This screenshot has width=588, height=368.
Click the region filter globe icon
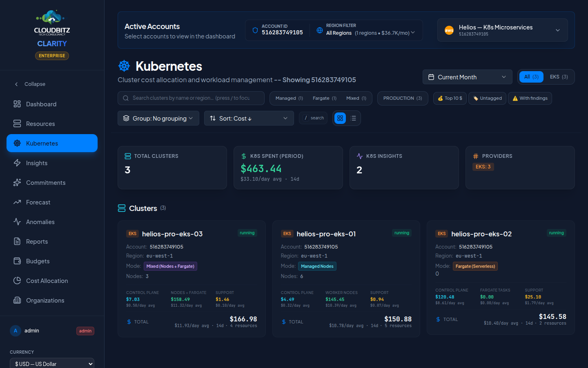pyautogui.click(x=320, y=30)
